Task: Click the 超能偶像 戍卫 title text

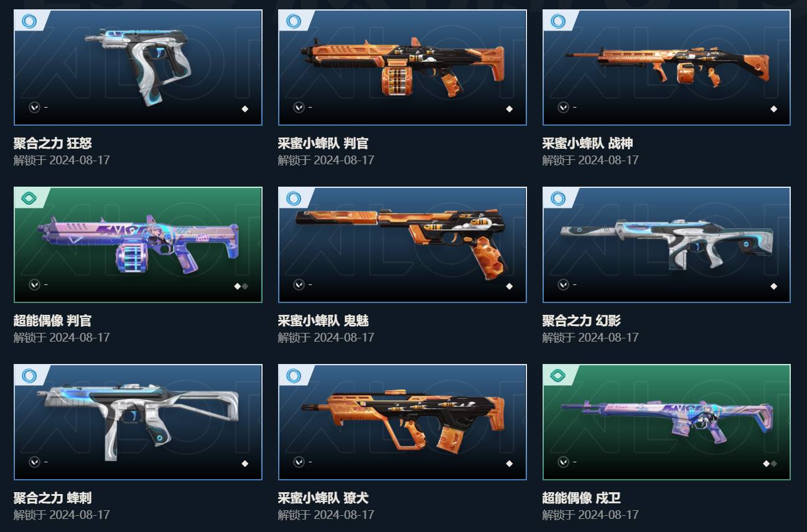Action: (581, 498)
